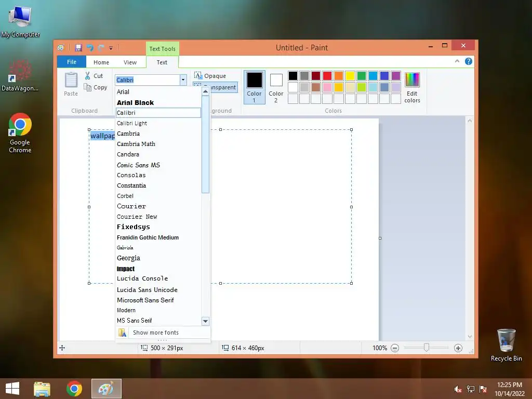Choose Arial from the font list
Image resolution: width=532 pixels, height=399 pixels.
pos(158,91)
